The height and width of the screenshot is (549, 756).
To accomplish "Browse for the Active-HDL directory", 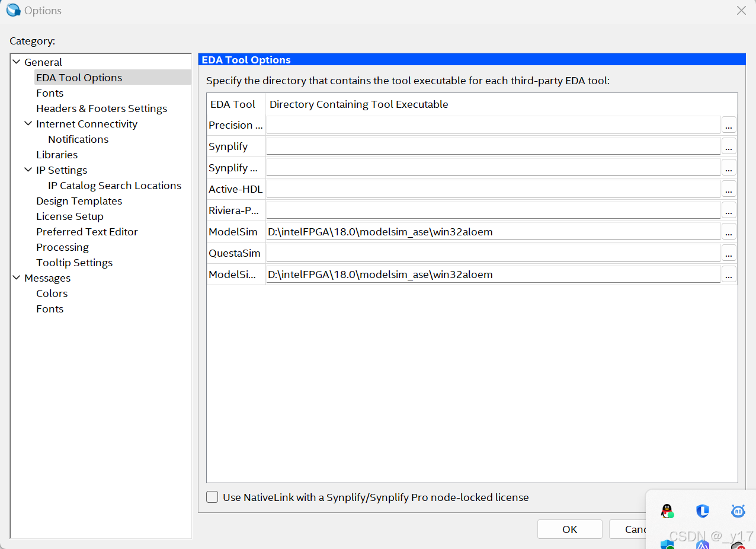I will click(x=729, y=189).
